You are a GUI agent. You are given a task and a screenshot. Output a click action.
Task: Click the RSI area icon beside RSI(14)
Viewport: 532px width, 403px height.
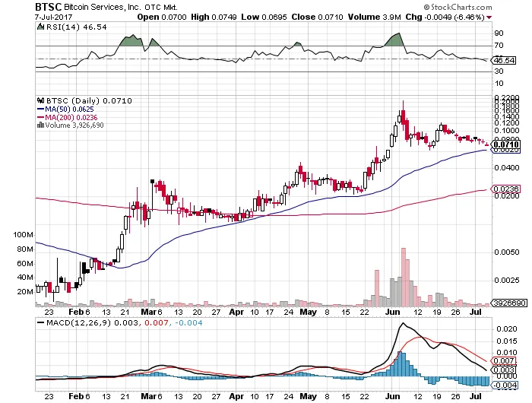point(40,27)
